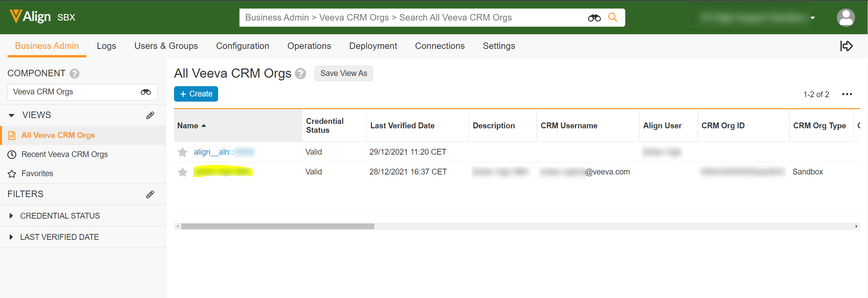Open the Configuration tab
The height and width of the screenshot is (298, 868).
click(x=242, y=46)
